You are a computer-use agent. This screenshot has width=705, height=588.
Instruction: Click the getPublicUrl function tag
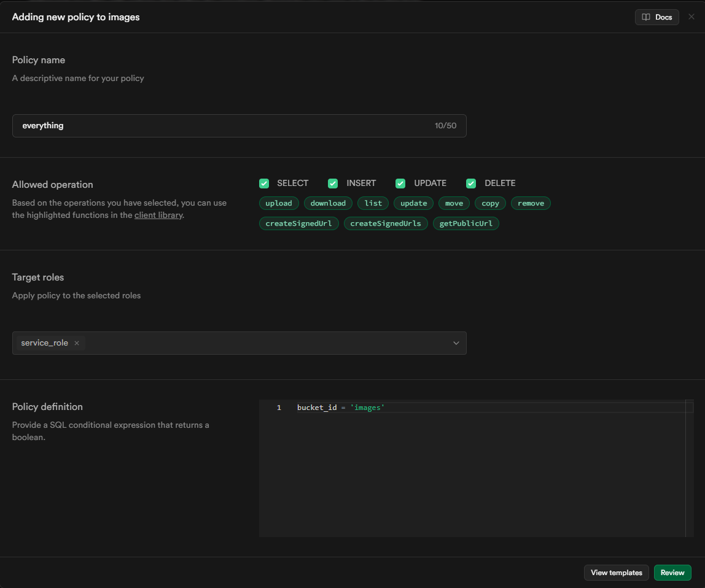[x=466, y=223]
